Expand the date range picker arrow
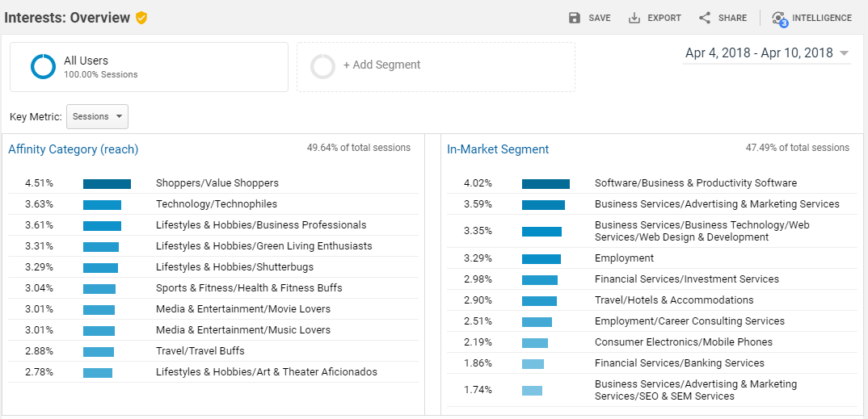Image resolution: width=868 pixels, height=419 pixels. (844, 53)
